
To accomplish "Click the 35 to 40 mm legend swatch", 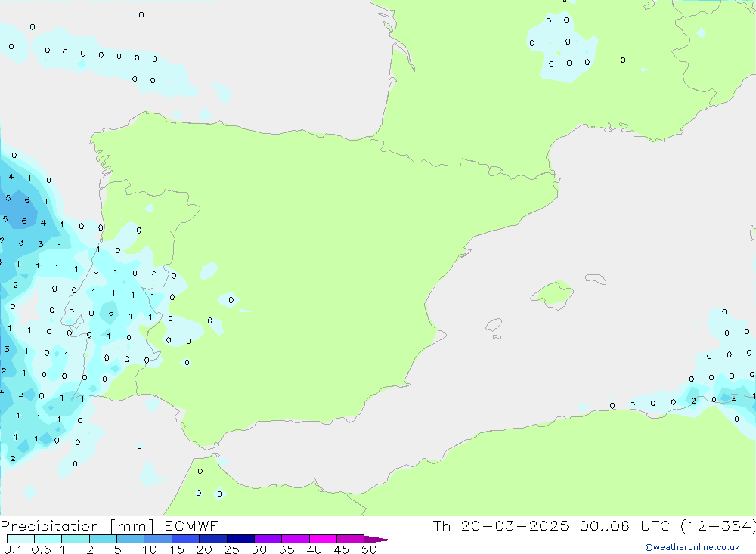I will tap(296, 539).
